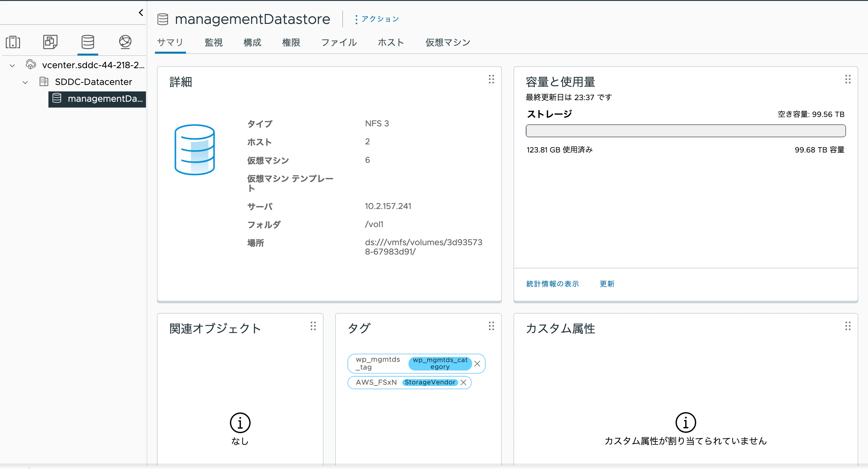
Task: Collapse the vcenter.sddc tree node
Action: pyautogui.click(x=13, y=65)
